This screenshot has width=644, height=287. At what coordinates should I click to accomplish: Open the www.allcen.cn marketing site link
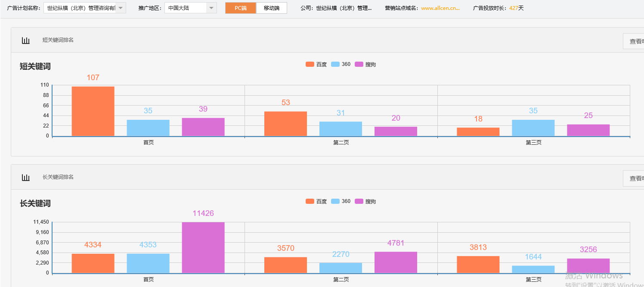440,8
